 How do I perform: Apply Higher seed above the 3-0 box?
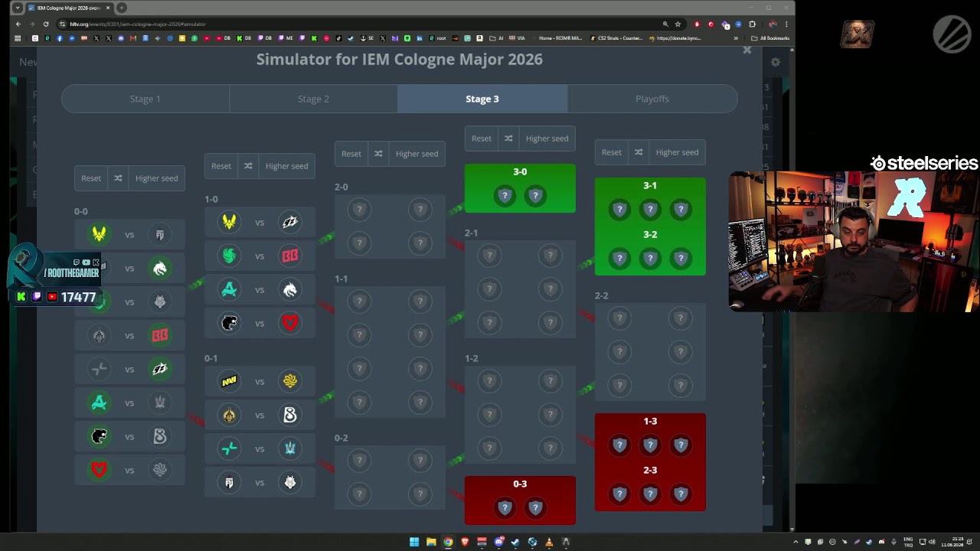tap(547, 139)
